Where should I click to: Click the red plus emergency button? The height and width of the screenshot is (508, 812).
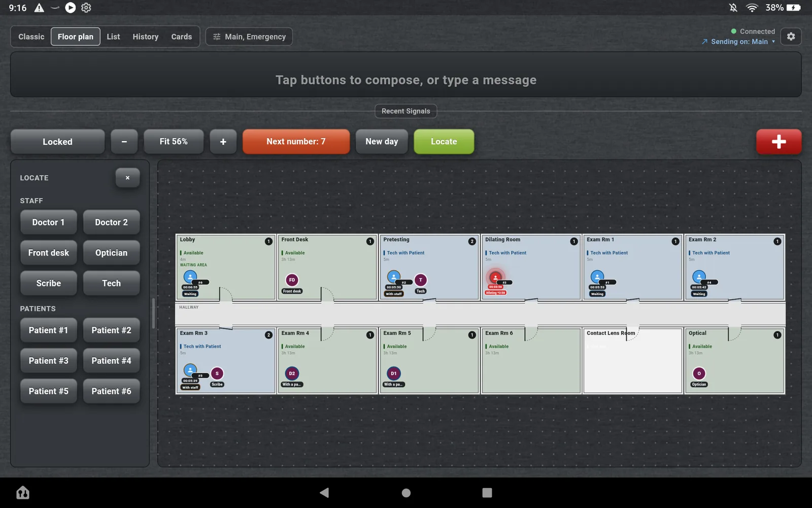(x=779, y=142)
